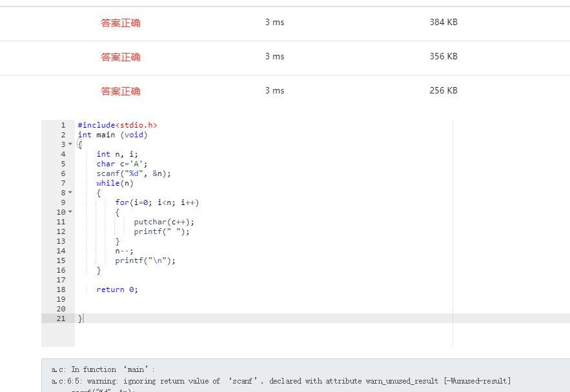The image size is (570, 392).
Task: Click line number 1 in the gutter
Action: click(63, 125)
